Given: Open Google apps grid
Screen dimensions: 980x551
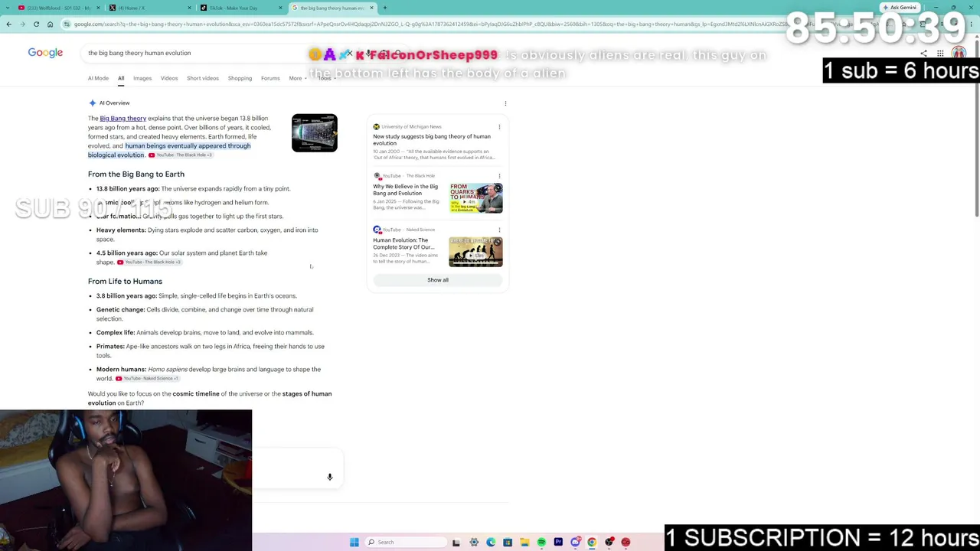Looking at the screenshot, I should 940,54.
